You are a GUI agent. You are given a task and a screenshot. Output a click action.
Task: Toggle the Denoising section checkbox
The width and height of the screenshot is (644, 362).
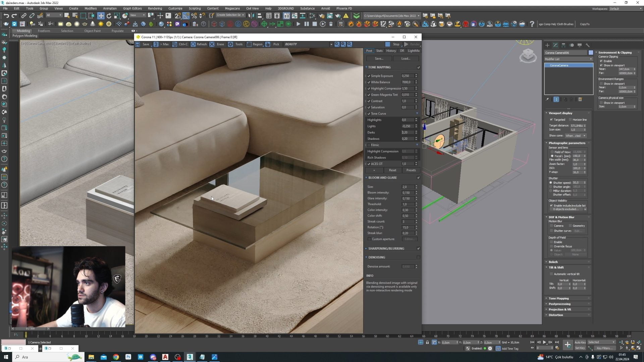(418, 257)
